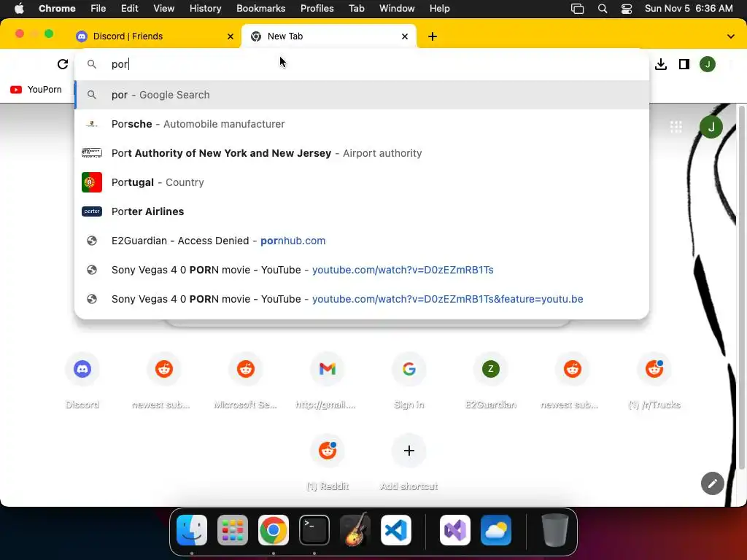Open the File menu
The height and width of the screenshot is (560, 747).
pyautogui.click(x=98, y=9)
